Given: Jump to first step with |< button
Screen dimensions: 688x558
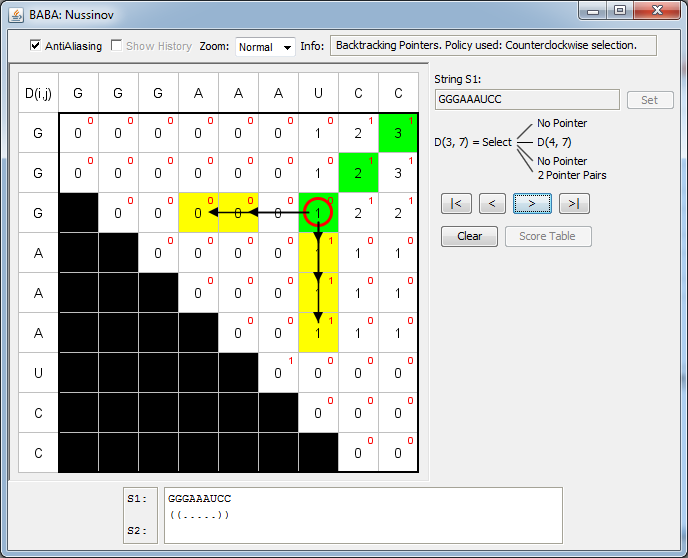Looking at the screenshot, I should coord(455,204).
